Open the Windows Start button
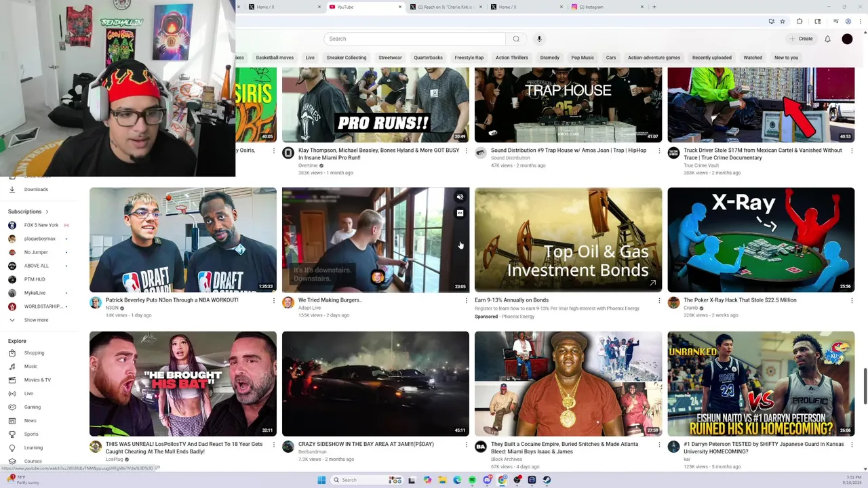868x488 pixels. click(x=322, y=480)
